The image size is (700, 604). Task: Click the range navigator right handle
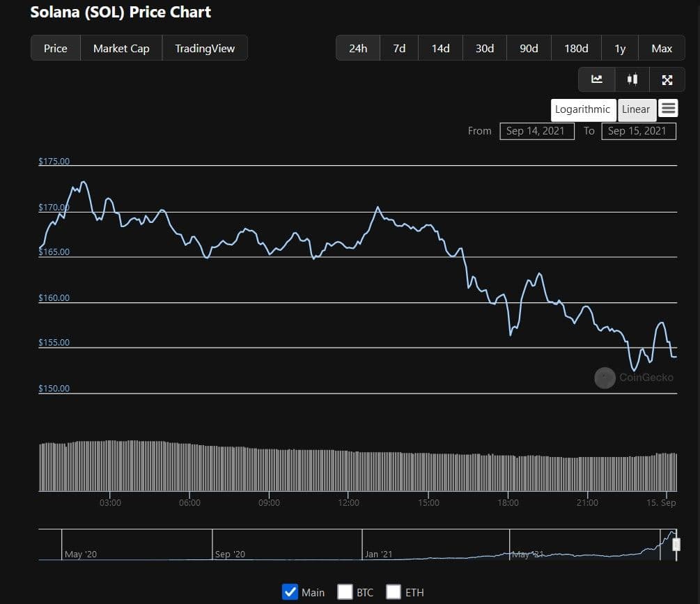point(676,545)
